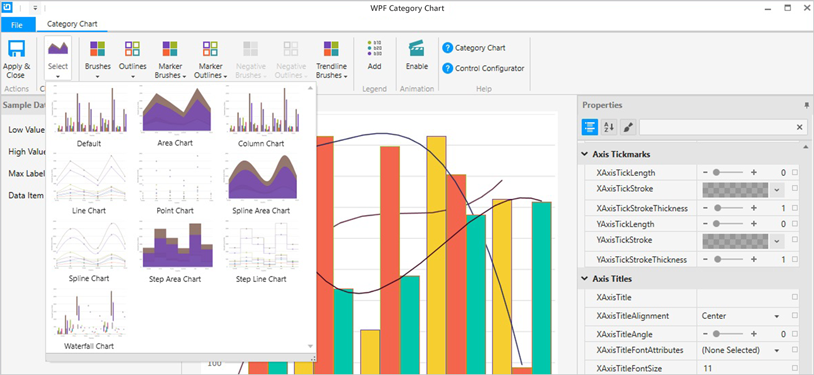Image resolution: width=814 pixels, height=375 pixels.
Task: Open the Outlines palette icon
Action: click(x=132, y=49)
